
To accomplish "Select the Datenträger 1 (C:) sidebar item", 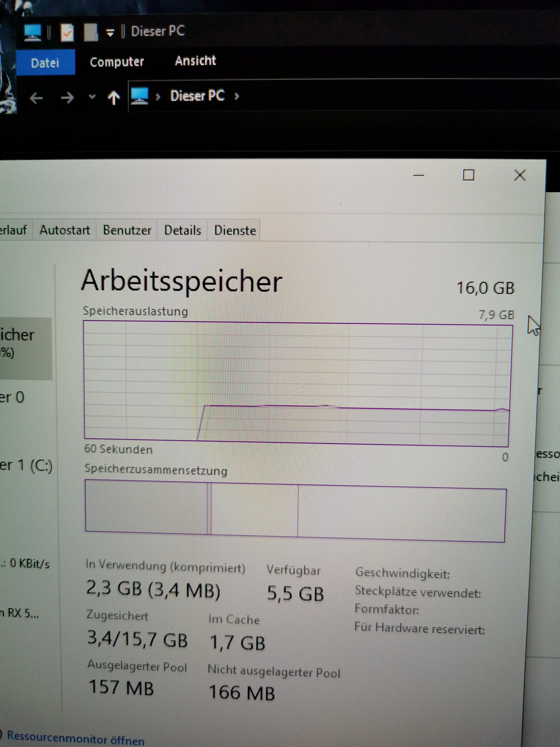I will 26,466.
